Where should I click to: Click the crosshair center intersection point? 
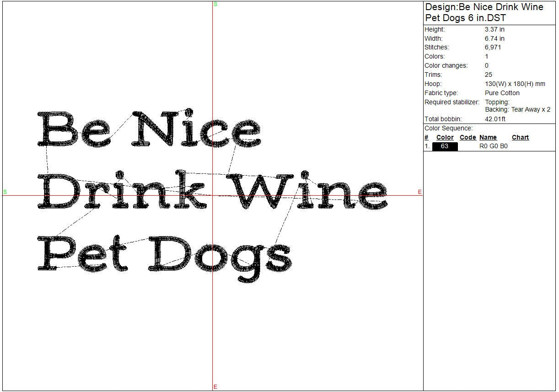point(212,195)
